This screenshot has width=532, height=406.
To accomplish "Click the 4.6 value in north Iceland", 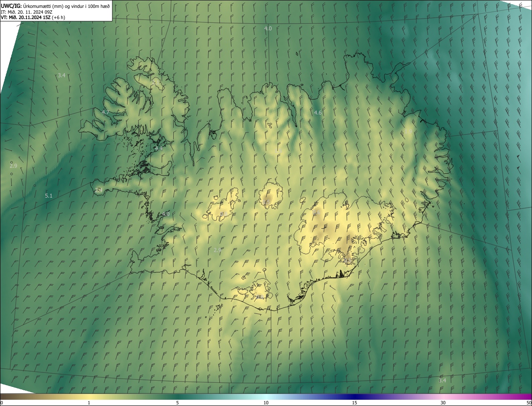I will coord(318,113).
